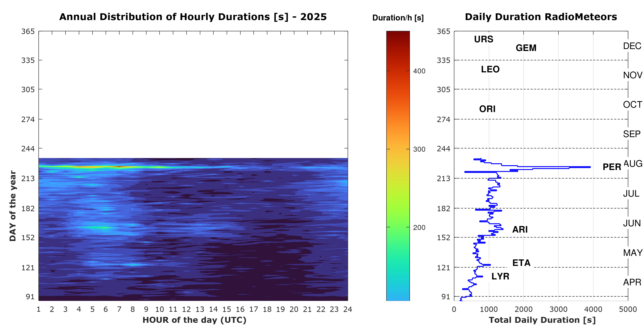Click the 0 tick on daily duration x-axis
This screenshot has height=330, width=644.
pyautogui.click(x=454, y=310)
